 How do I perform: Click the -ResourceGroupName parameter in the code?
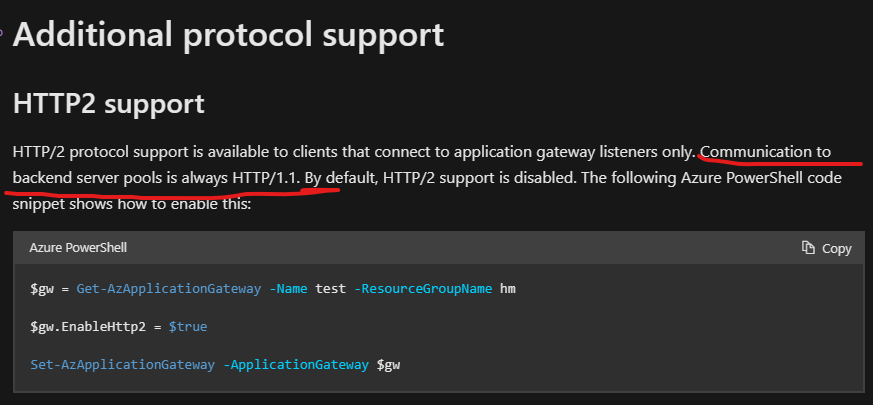click(x=423, y=289)
